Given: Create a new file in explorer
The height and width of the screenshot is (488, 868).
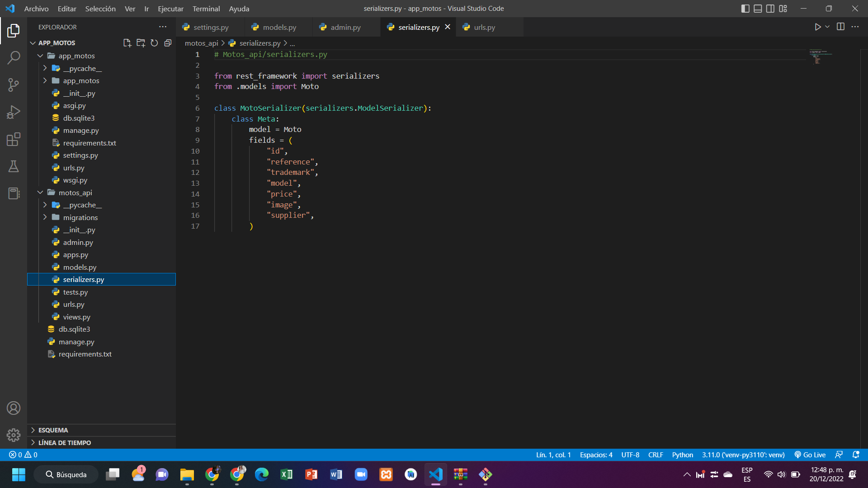Looking at the screenshot, I should point(127,43).
